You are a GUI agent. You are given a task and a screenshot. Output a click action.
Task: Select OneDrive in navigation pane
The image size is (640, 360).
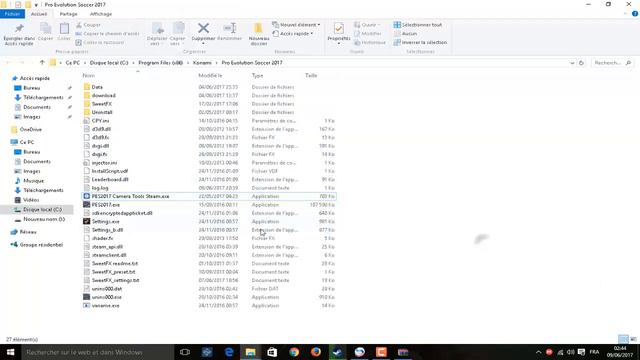click(31, 129)
